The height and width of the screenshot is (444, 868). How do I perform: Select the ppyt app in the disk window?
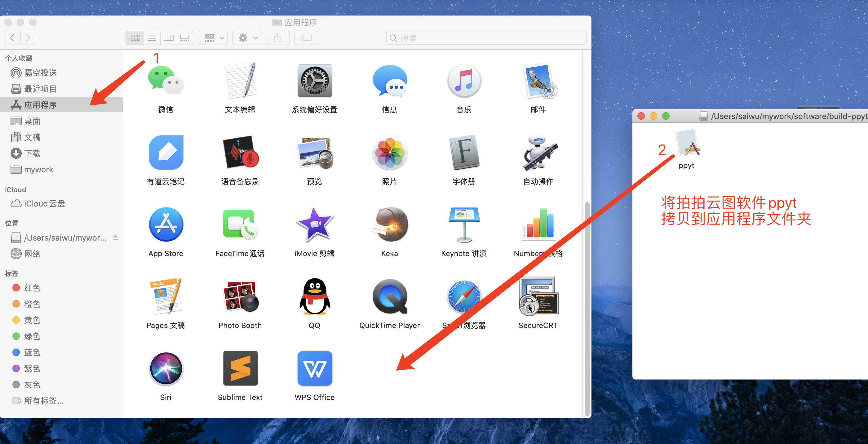[x=688, y=143]
